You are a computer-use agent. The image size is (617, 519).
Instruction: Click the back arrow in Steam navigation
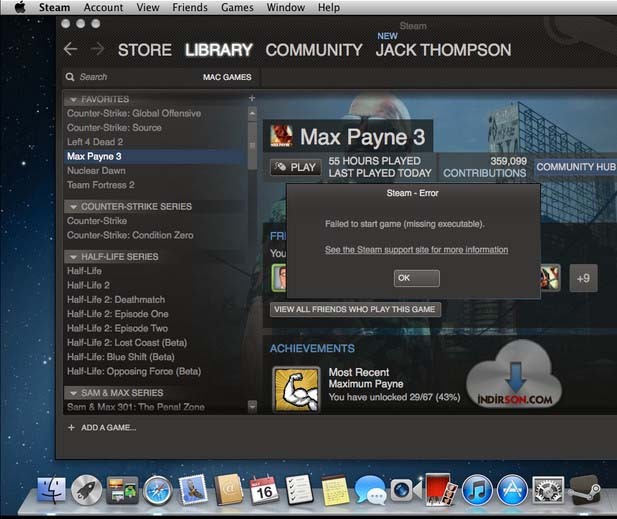click(70, 49)
